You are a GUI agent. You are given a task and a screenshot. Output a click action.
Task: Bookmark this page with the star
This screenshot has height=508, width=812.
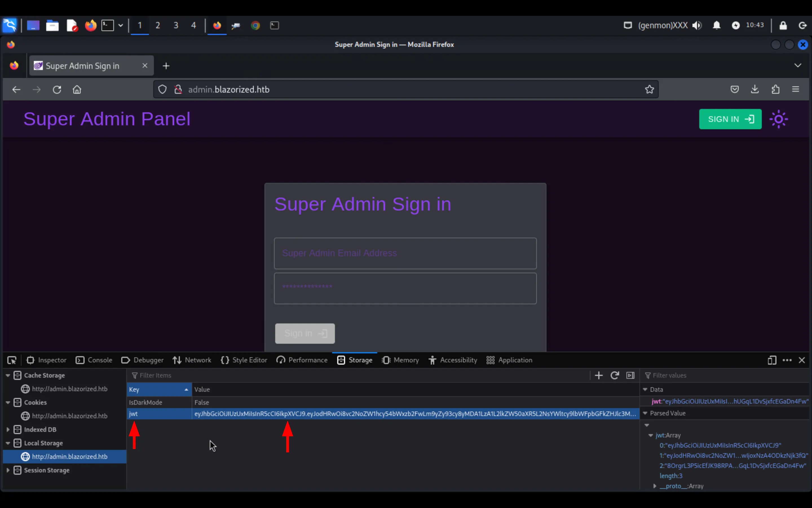649,89
